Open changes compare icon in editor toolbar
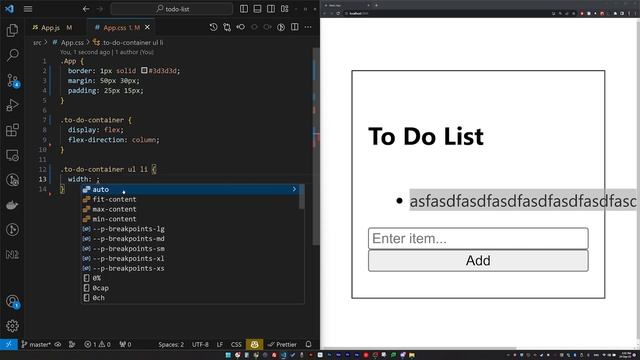Screen dimensions: 640x360 pos(227,27)
